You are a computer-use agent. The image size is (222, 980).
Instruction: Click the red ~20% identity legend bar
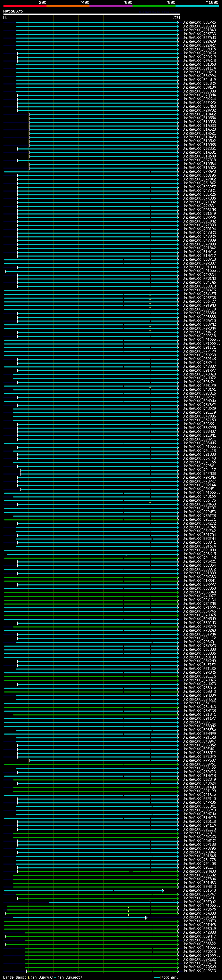coord(25,6)
